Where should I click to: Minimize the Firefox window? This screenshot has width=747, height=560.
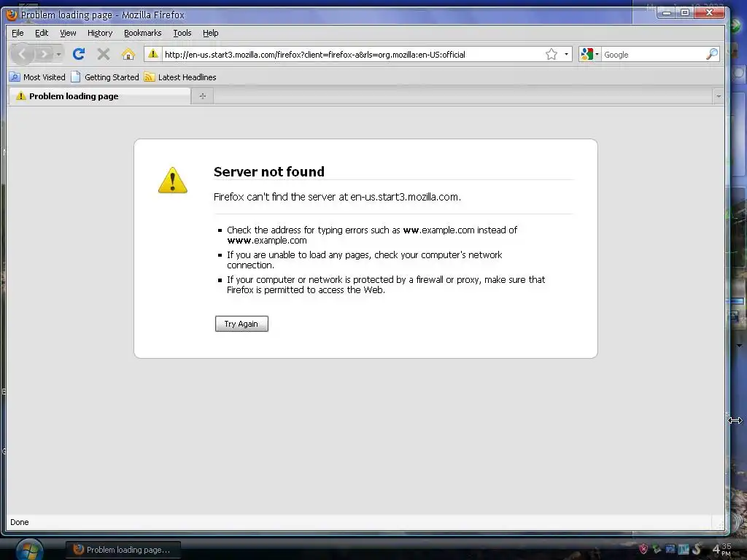667,13
